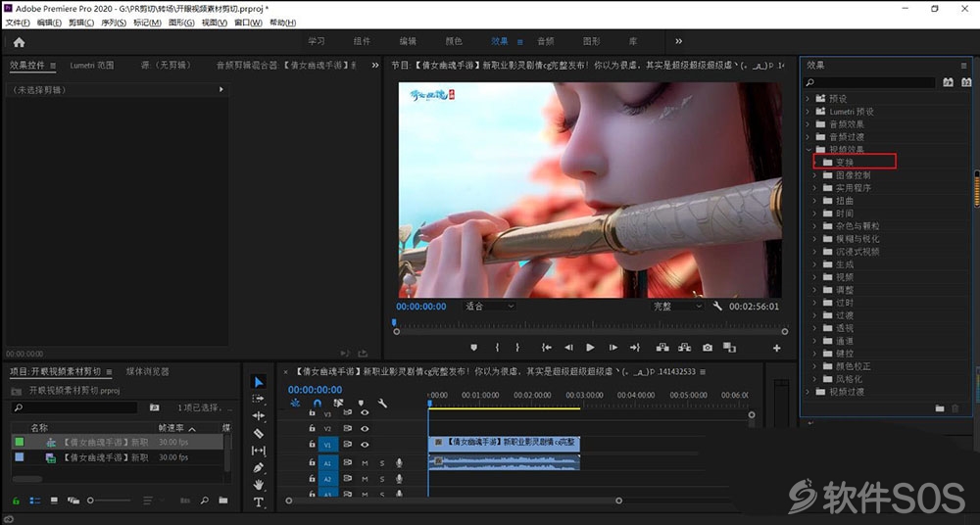Open the 剪辑(C) menu
The height and width of the screenshot is (525, 980).
81,23
